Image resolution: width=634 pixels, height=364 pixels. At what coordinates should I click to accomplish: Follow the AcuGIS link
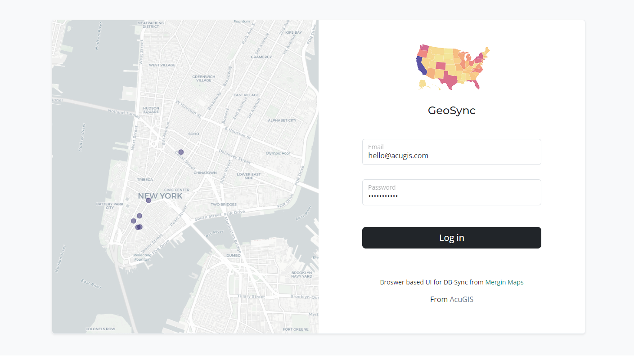(x=461, y=299)
